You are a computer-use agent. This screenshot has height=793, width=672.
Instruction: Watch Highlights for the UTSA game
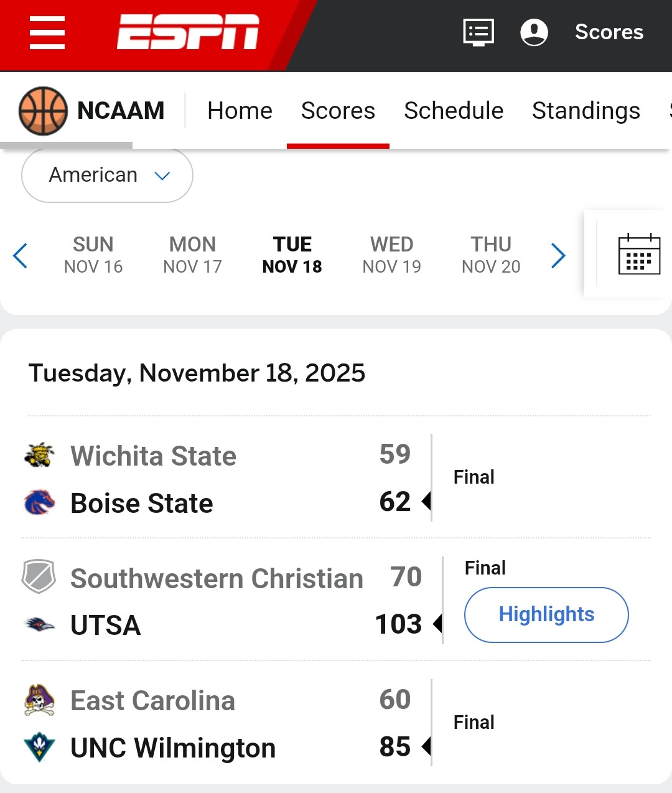pos(546,615)
